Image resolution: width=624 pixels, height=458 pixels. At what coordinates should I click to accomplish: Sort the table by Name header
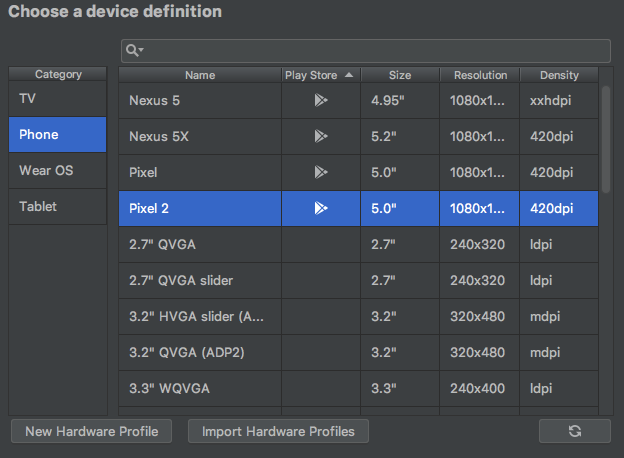[200, 75]
